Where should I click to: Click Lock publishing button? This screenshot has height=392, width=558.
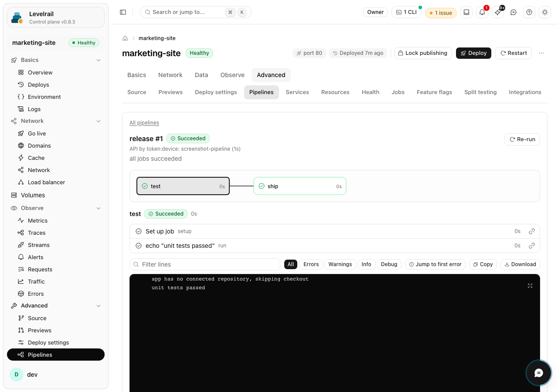point(423,53)
